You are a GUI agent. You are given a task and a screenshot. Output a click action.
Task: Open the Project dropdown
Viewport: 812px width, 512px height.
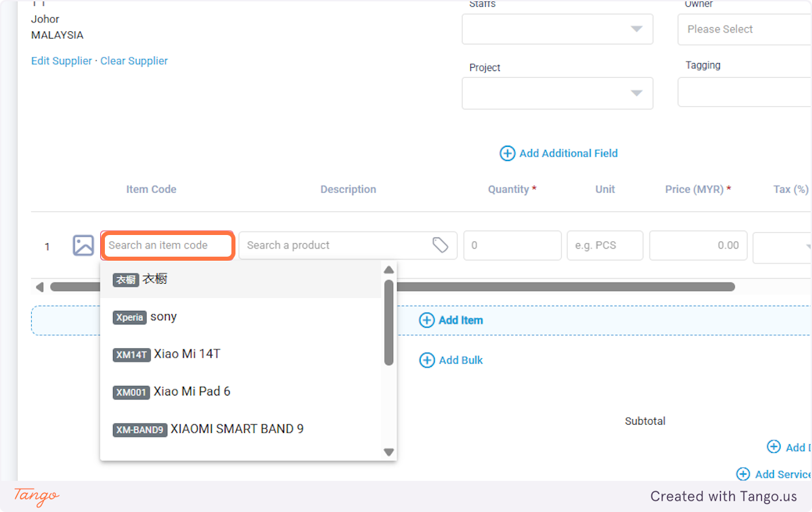click(558, 93)
